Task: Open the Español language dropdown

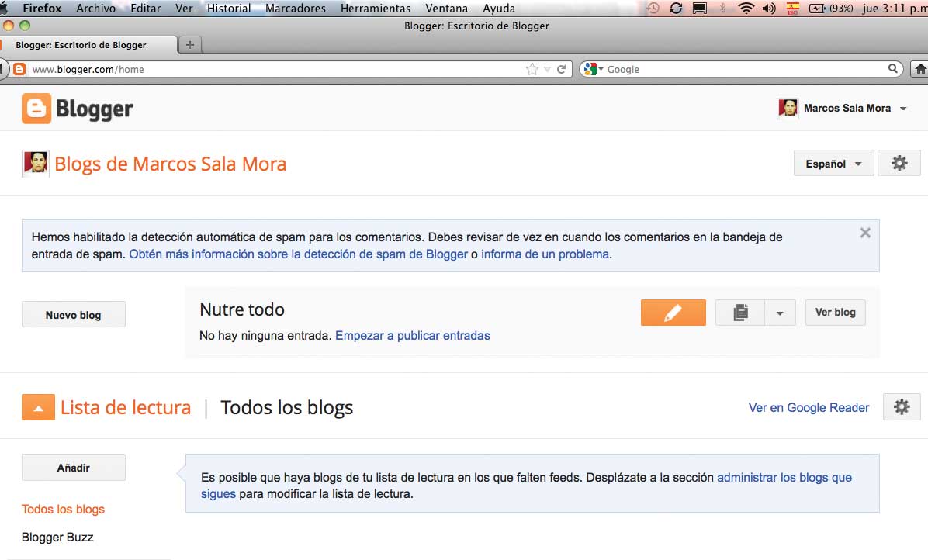Action: point(833,164)
